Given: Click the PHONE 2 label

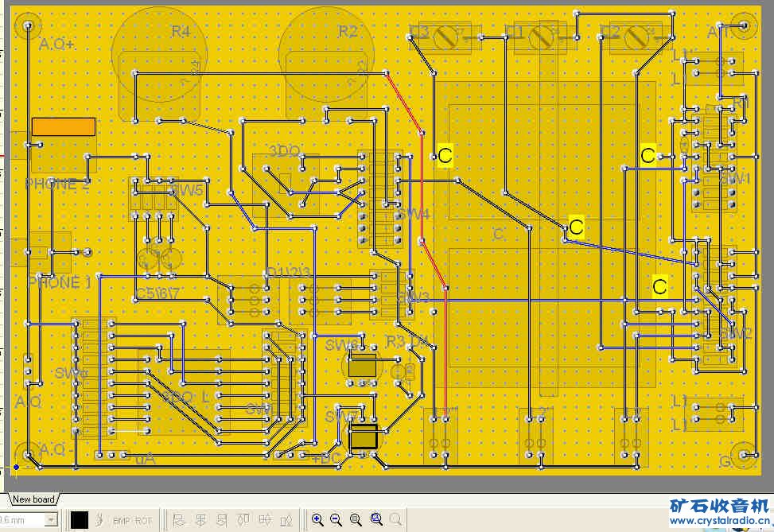Looking at the screenshot, I should coord(58,184).
